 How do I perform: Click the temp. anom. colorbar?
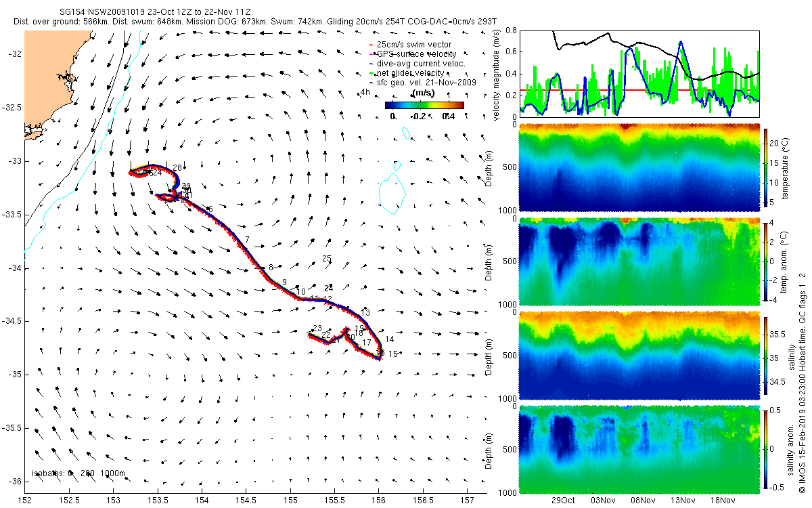[767, 261]
